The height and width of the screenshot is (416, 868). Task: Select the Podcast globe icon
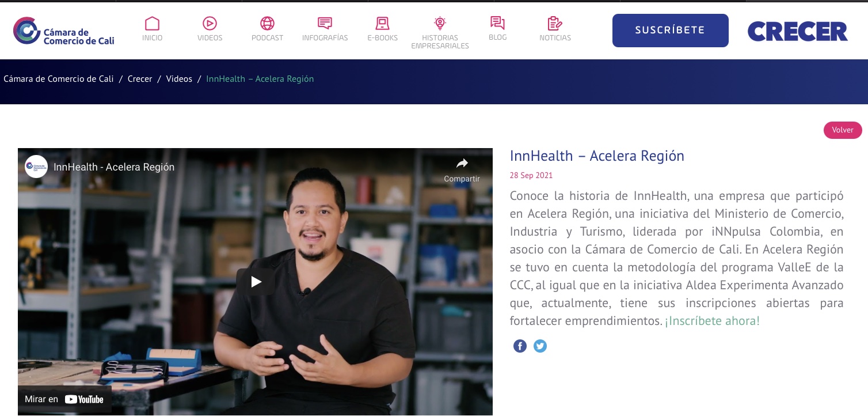click(x=267, y=24)
